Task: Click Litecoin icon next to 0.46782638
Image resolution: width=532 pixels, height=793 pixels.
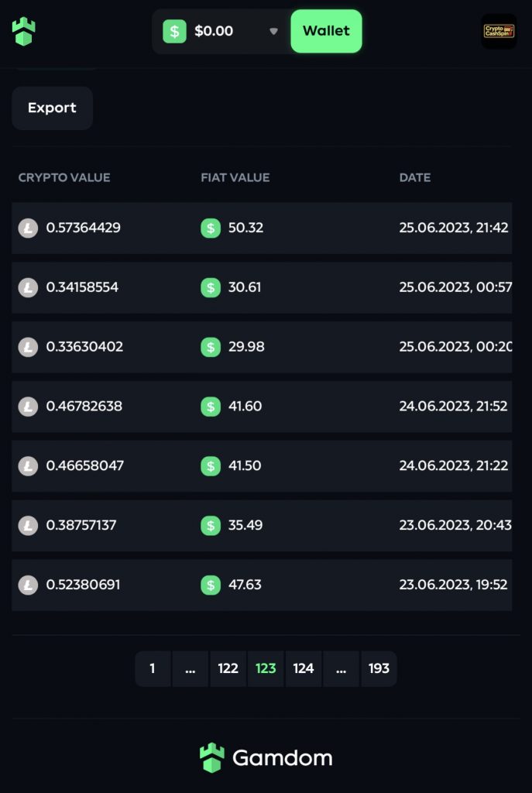Action: (x=29, y=407)
